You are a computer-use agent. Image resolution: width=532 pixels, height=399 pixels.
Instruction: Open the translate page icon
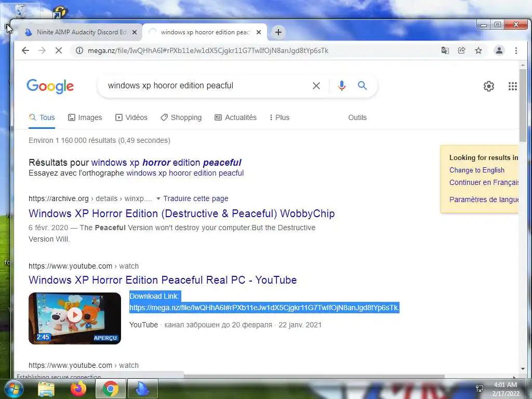click(x=445, y=50)
